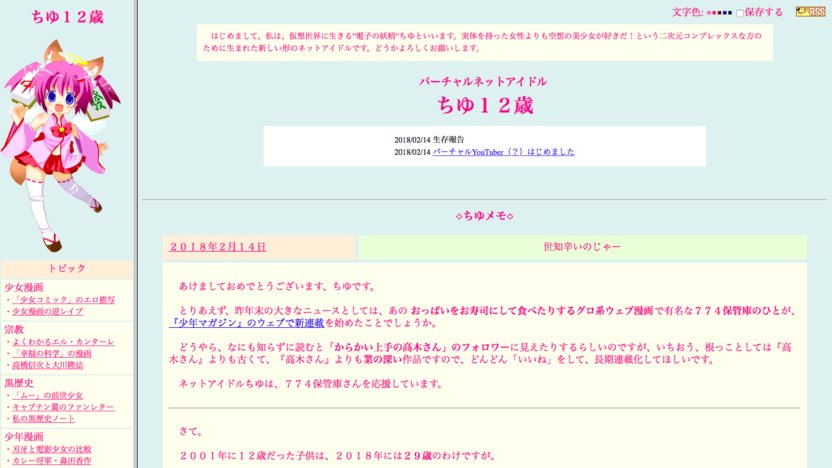Open 『少年マガジン』のウェブで新連載 link
Viewport: 832px width, 468px height.
[247, 323]
